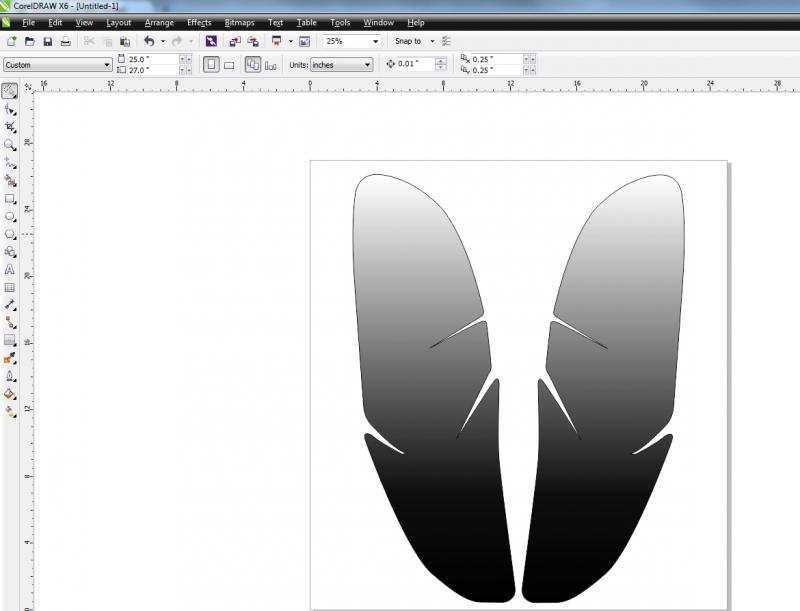Select the Connector tool
Screen dimensions: 800x611
coord(10,323)
